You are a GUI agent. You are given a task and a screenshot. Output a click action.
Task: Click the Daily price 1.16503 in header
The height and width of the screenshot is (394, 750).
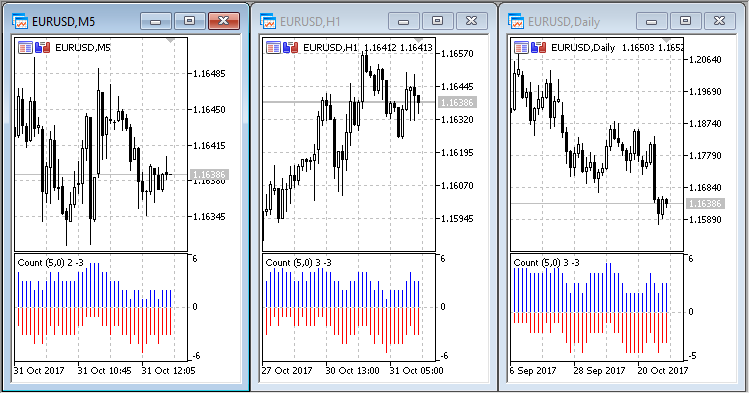638,47
